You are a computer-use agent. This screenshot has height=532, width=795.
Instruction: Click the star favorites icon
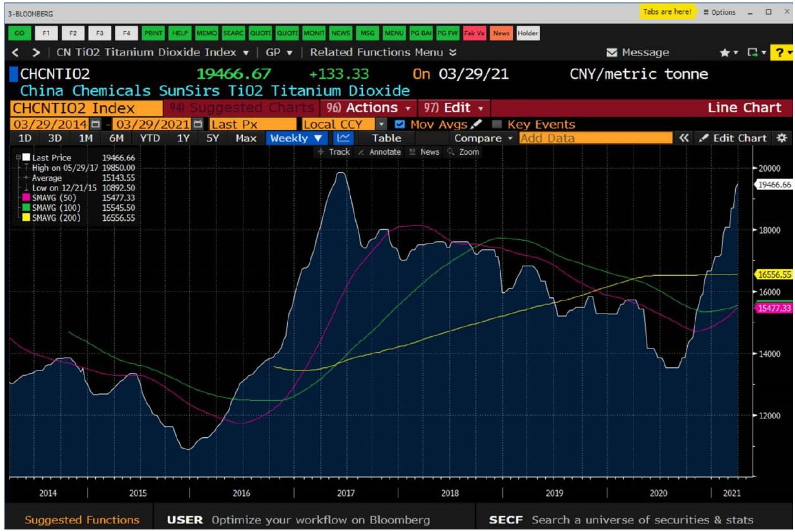point(725,52)
